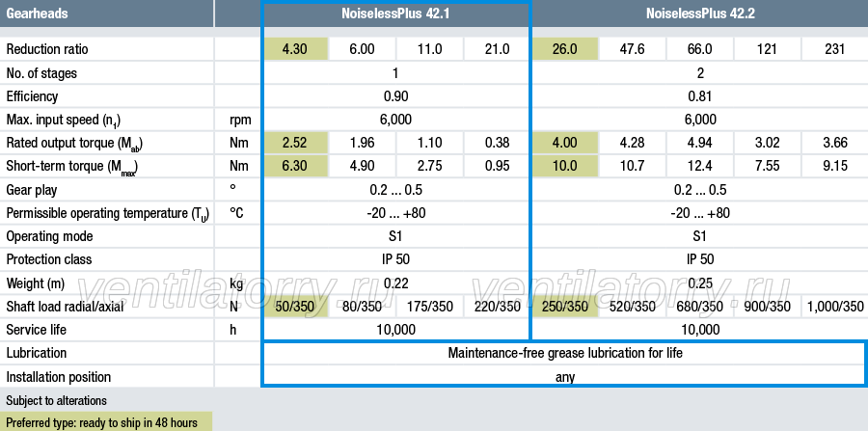
Task: Click the No. of stages row label
Action: pos(41,73)
